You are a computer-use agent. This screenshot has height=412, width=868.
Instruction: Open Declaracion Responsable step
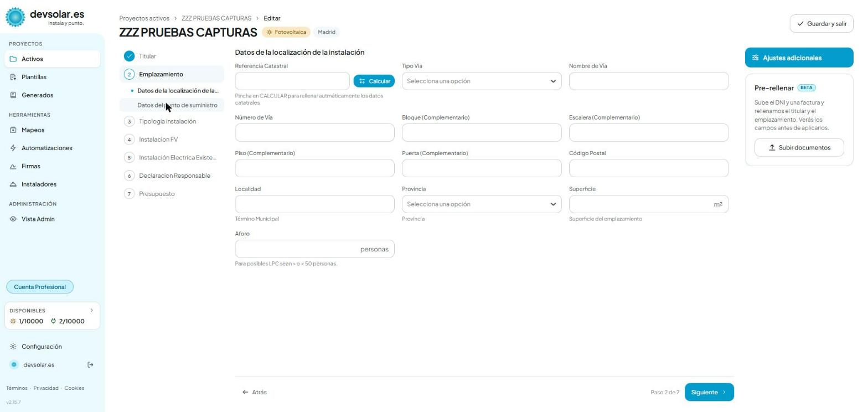tap(172, 176)
